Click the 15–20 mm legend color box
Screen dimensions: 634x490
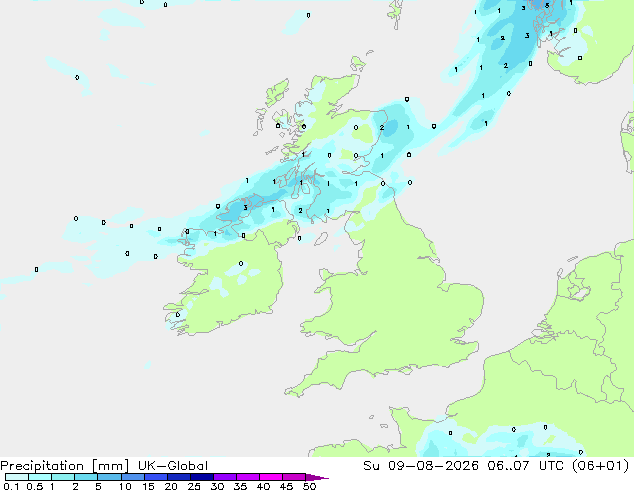(x=155, y=477)
